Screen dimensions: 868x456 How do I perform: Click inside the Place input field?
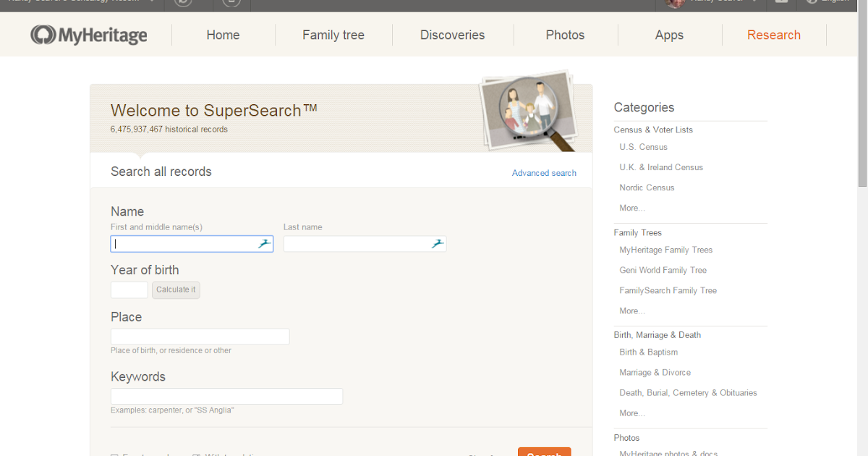click(200, 336)
